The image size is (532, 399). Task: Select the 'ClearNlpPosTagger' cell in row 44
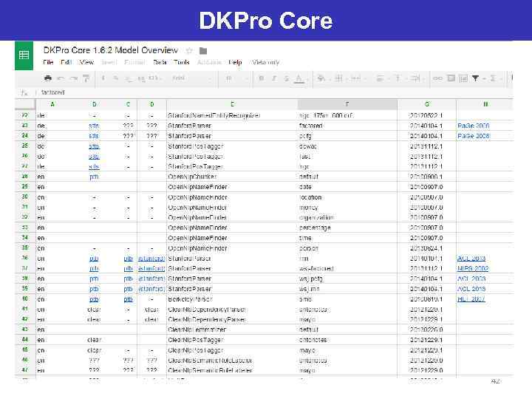point(232,340)
